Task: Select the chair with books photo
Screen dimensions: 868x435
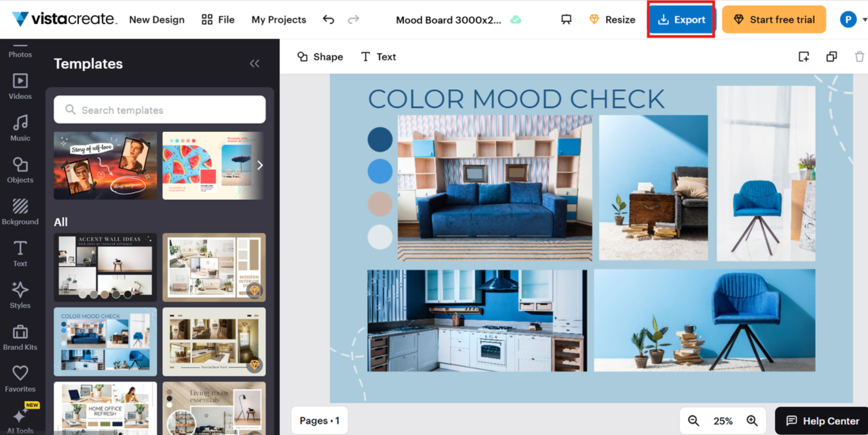Action: [704, 320]
